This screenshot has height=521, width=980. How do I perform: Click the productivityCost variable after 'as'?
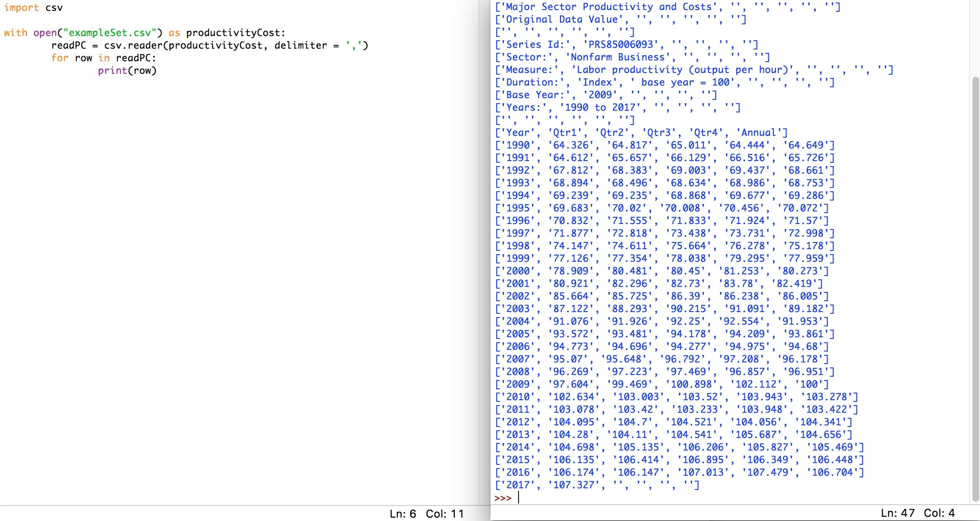pos(233,33)
